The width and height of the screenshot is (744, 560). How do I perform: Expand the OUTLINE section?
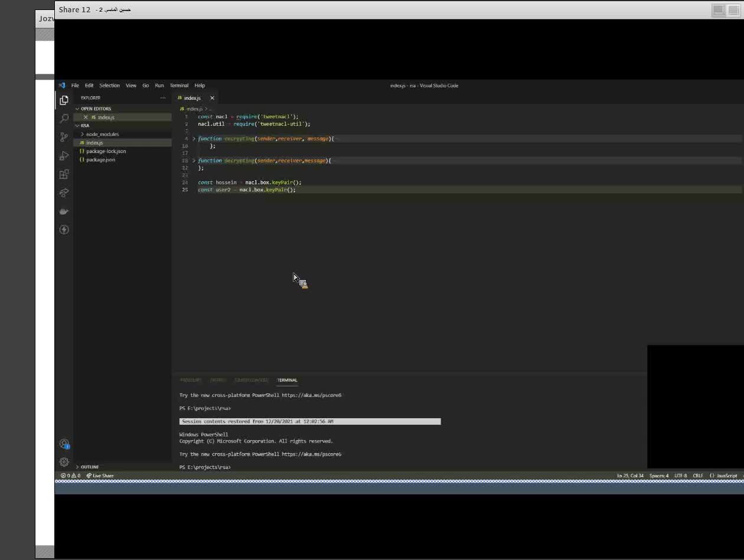pyautogui.click(x=89, y=467)
